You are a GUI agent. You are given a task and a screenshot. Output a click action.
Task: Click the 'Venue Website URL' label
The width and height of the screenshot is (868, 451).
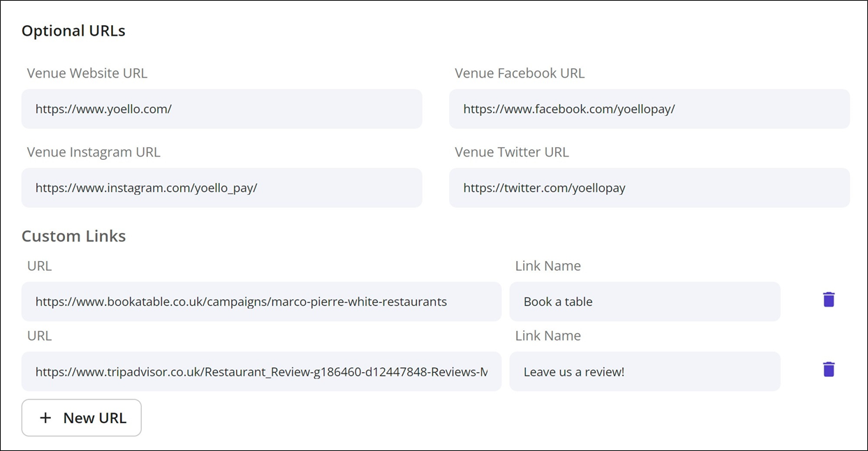(87, 73)
